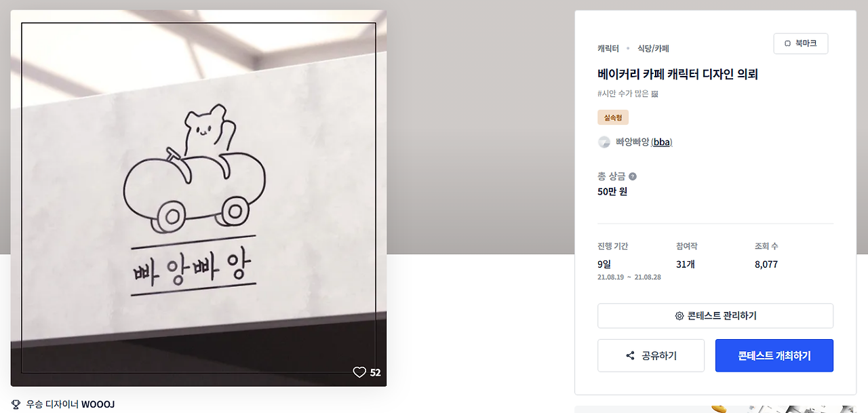Click the share icon in 공유하기
868x413 pixels.
[x=630, y=356]
